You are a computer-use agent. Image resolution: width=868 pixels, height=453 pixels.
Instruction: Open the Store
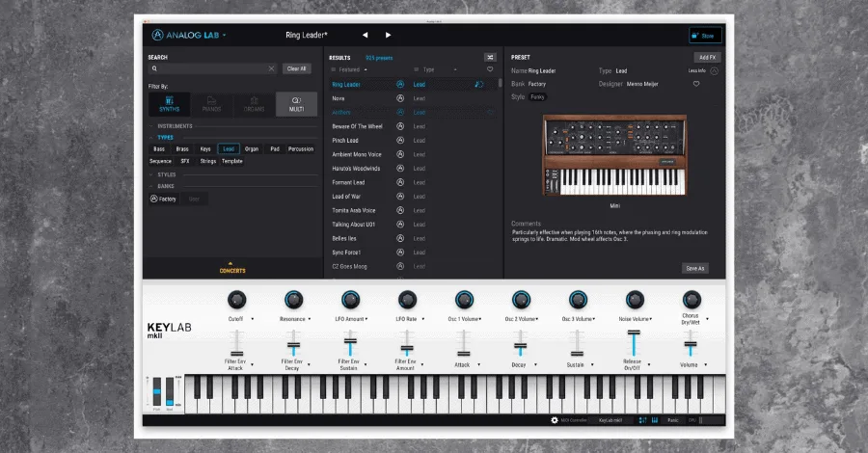click(x=705, y=36)
